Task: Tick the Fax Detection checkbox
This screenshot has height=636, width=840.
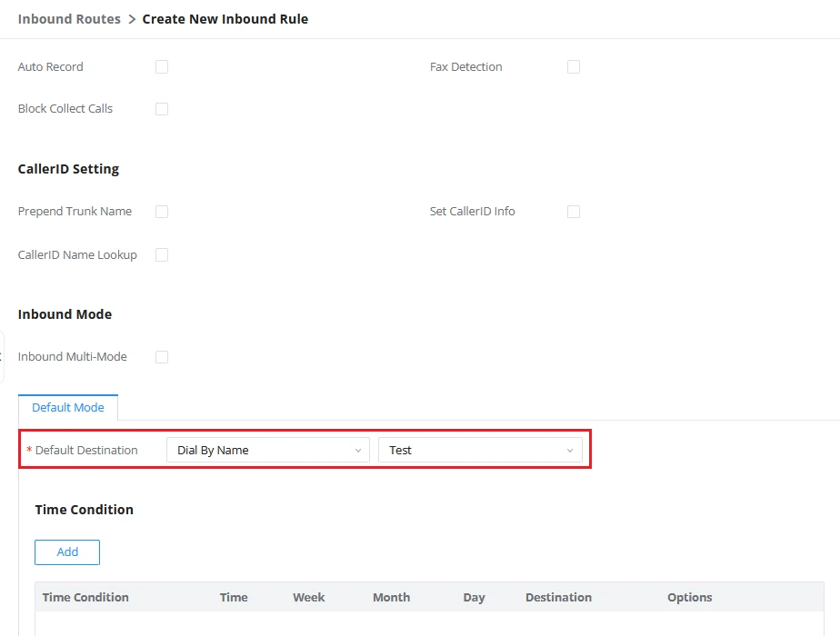Action: 574,67
